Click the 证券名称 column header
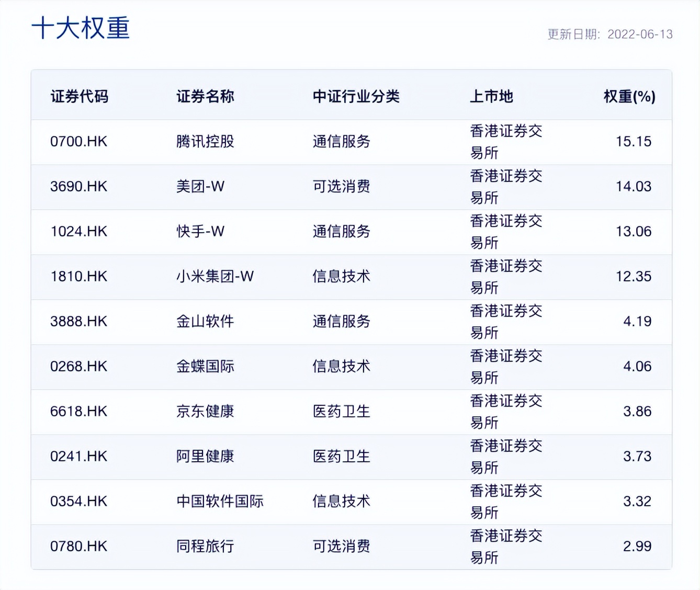 [205, 96]
